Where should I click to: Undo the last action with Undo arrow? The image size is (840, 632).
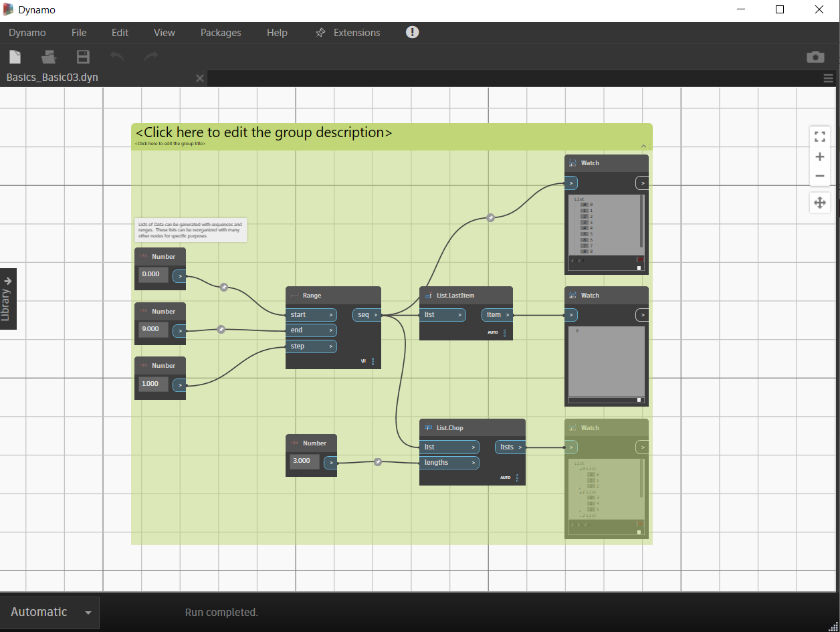click(117, 57)
